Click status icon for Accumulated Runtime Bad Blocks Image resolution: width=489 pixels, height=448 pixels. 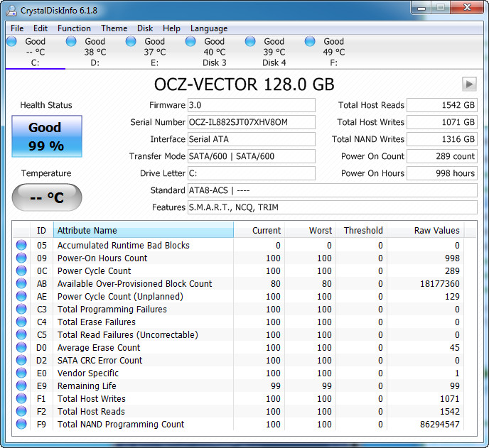coord(21,245)
